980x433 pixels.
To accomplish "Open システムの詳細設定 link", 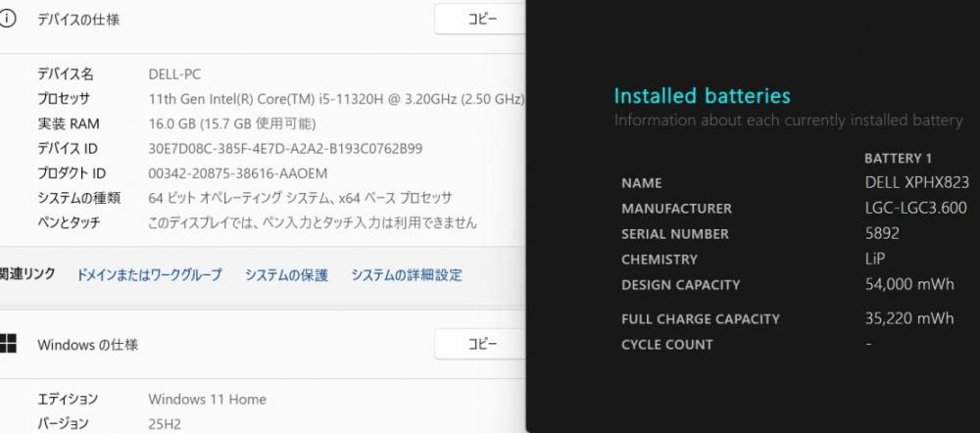I will tap(407, 275).
